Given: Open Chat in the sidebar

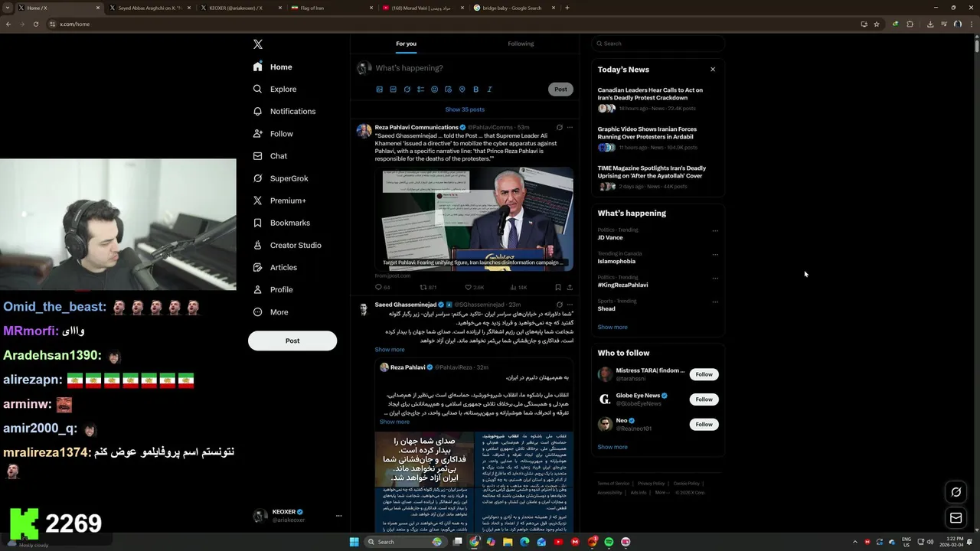Looking at the screenshot, I should 270,156.
